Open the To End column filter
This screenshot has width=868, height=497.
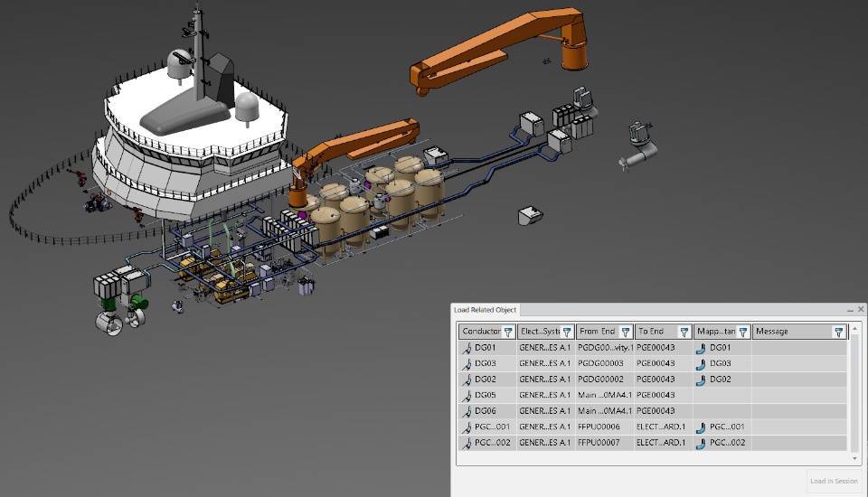(684, 332)
